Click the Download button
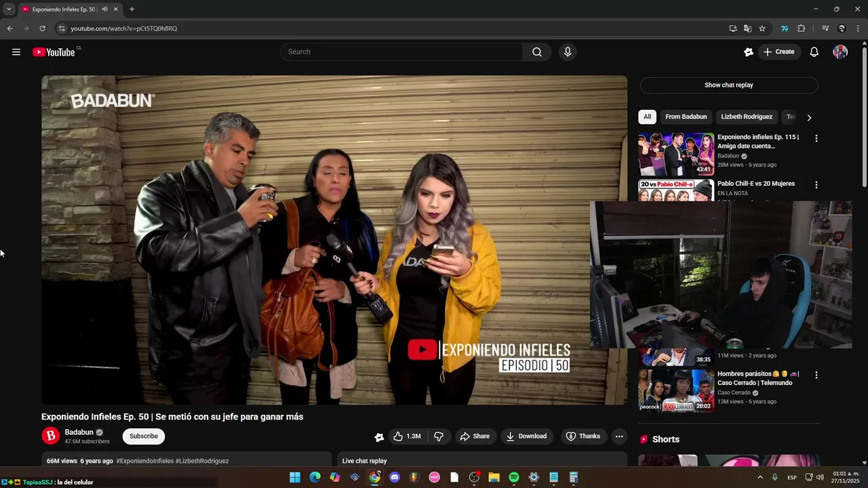Viewport: 868px width, 488px height. tap(526, 436)
